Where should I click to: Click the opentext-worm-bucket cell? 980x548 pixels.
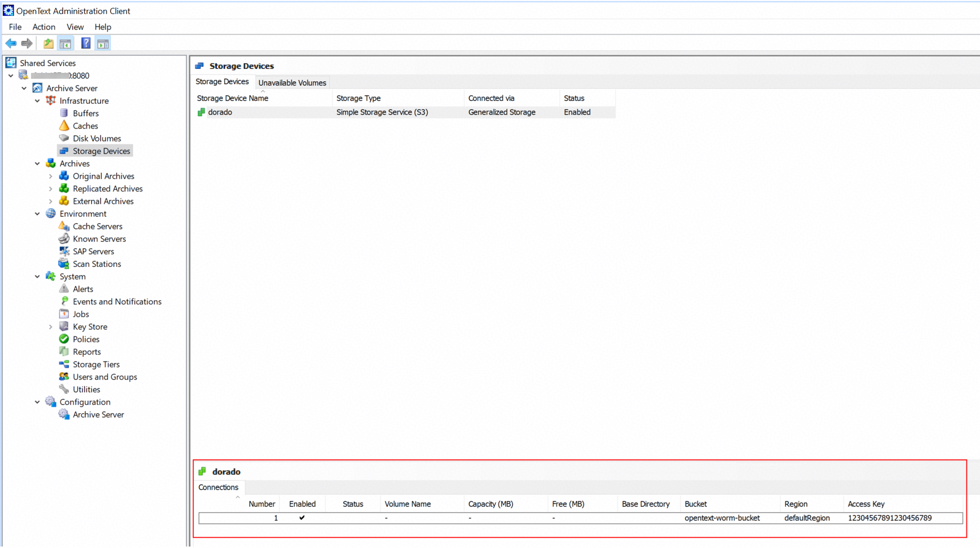click(722, 518)
